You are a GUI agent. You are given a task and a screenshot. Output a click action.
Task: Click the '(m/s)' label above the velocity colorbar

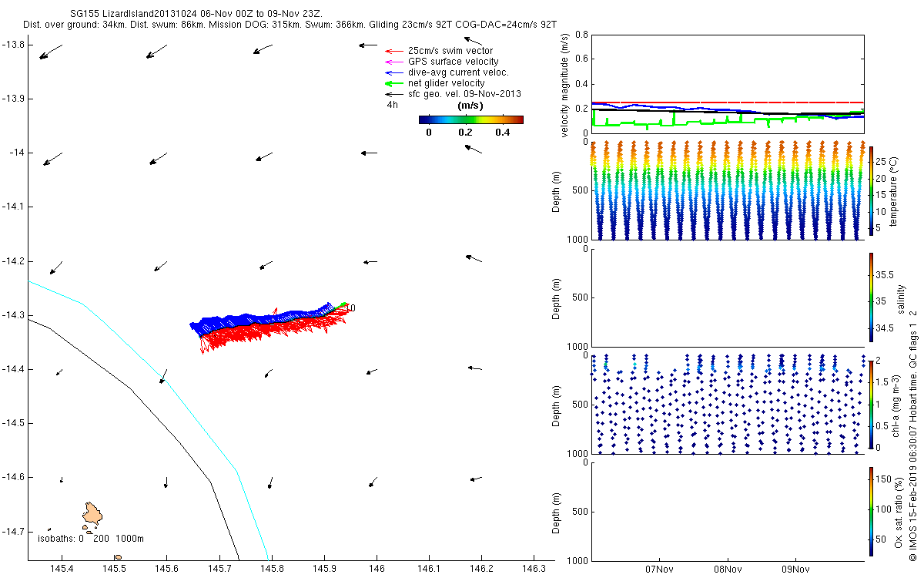[470, 106]
